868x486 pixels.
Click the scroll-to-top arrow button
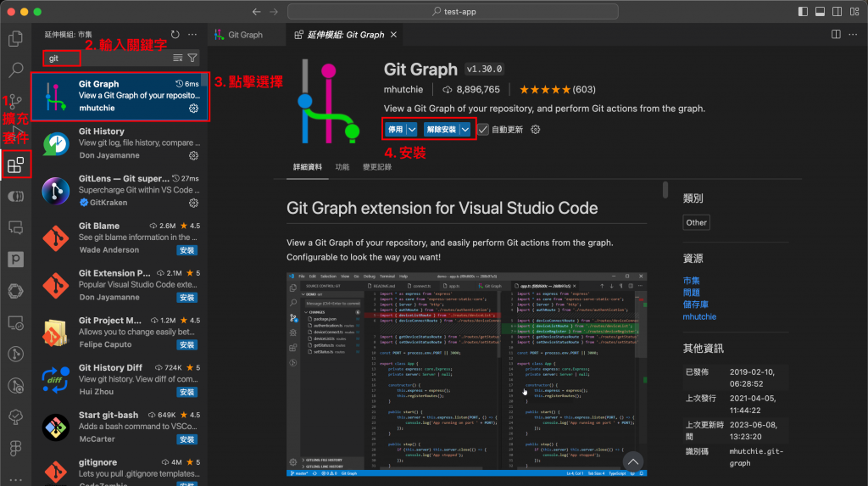pos(632,461)
